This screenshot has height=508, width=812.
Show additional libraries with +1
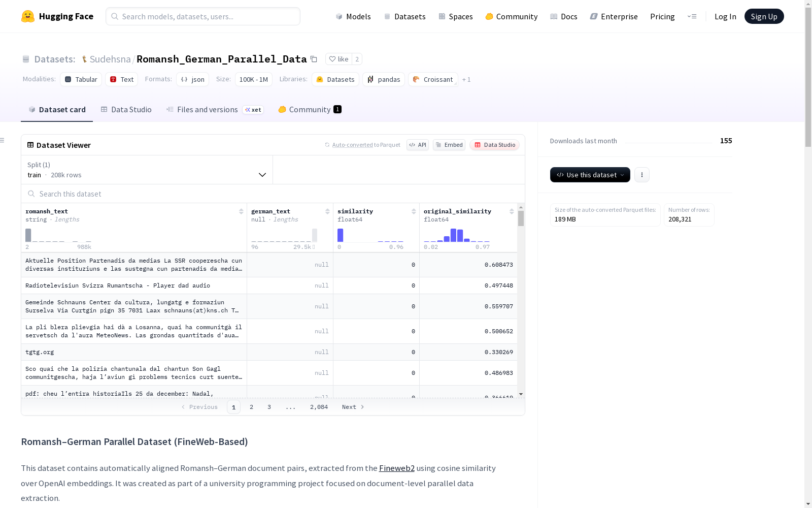pos(466,79)
